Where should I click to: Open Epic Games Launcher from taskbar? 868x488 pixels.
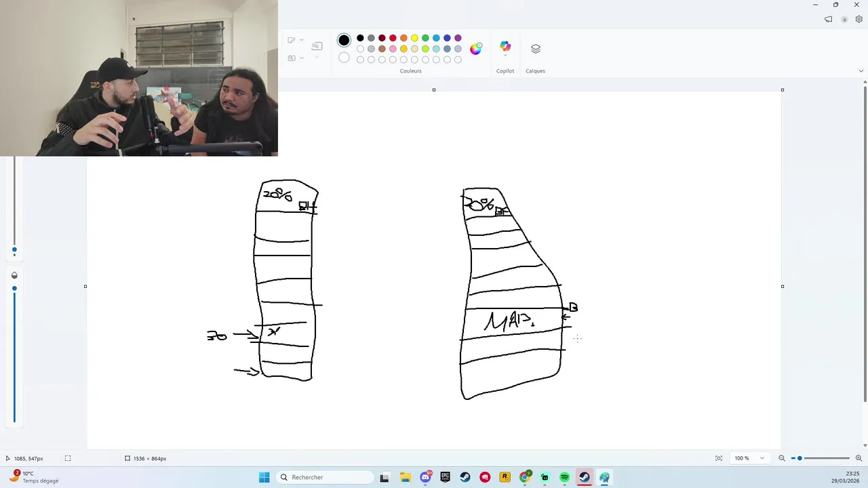[445, 477]
